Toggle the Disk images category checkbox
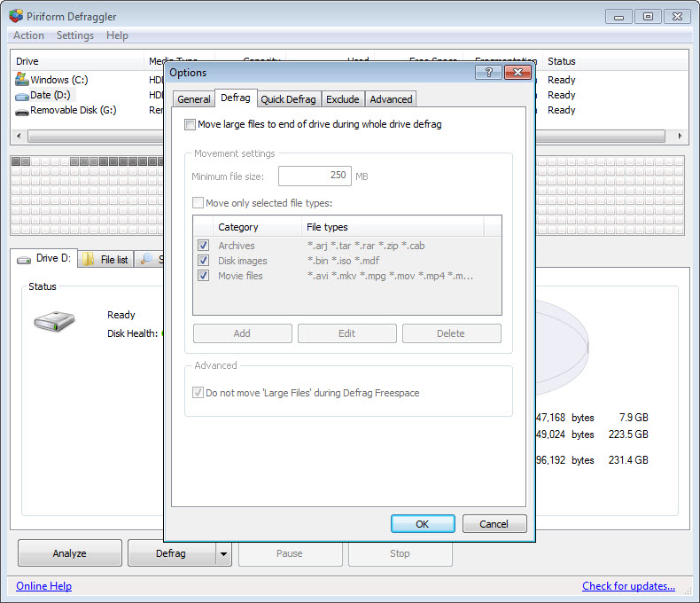This screenshot has height=603, width=700. pyautogui.click(x=203, y=261)
